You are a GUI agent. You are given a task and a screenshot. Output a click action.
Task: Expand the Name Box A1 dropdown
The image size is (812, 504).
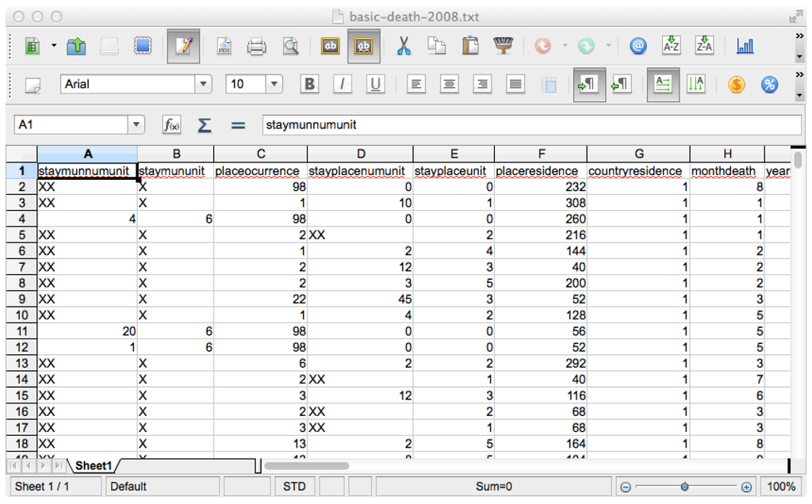pyautogui.click(x=137, y=125)
